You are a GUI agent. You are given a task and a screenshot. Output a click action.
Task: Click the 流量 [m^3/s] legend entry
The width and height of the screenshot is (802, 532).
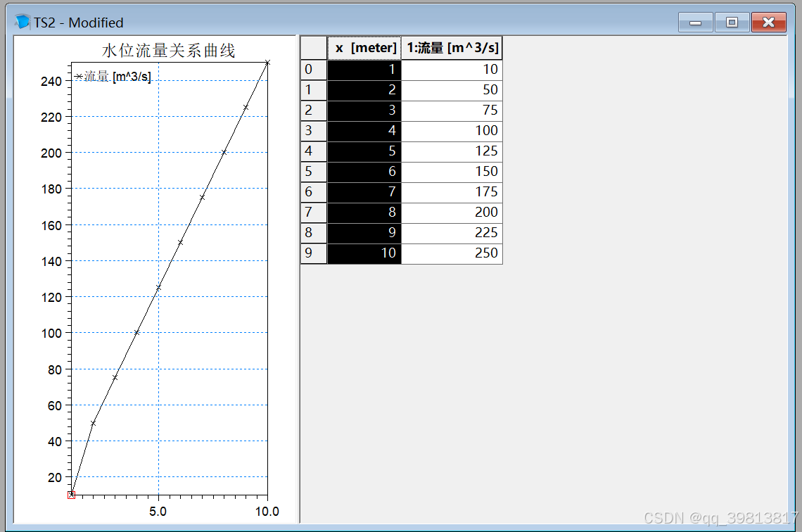[113, 77]
